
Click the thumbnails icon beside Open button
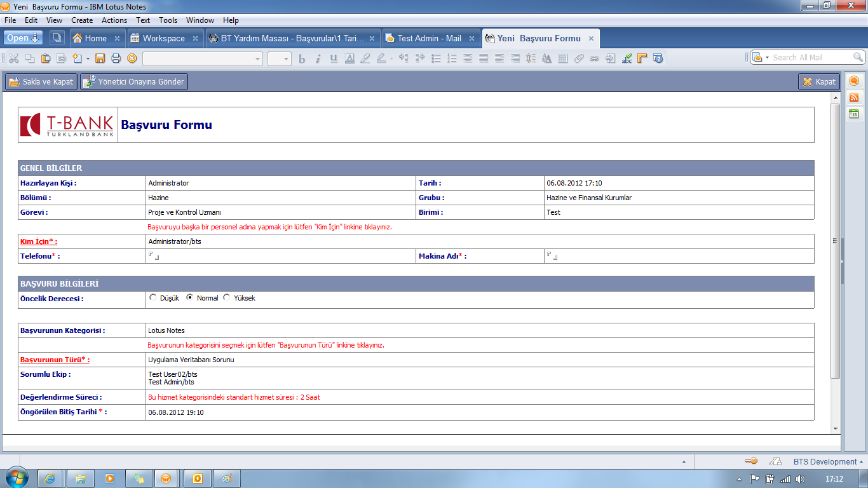(x=57, y=38)
